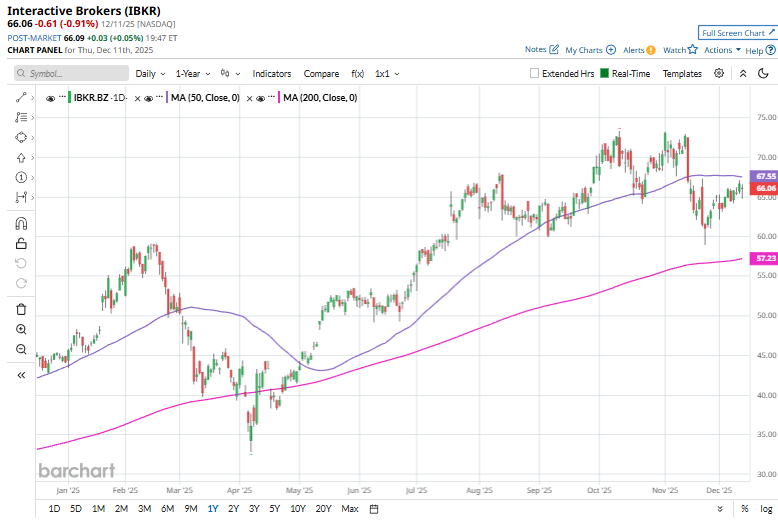Open the My Charts link
This screenshot has width=778, height=526.
590,49
